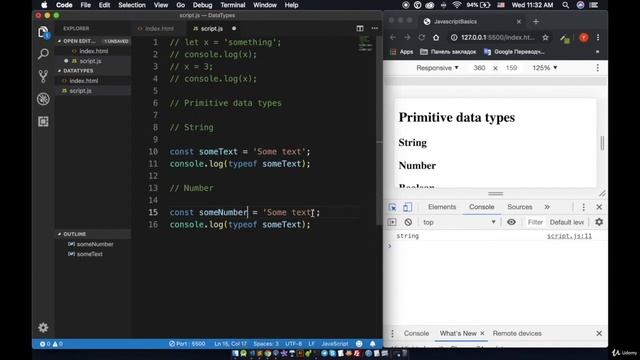Open the Search view in activity bar
The height and width of the screenshot is (360, 640).
pyautogui.click(x=43, y=53)
